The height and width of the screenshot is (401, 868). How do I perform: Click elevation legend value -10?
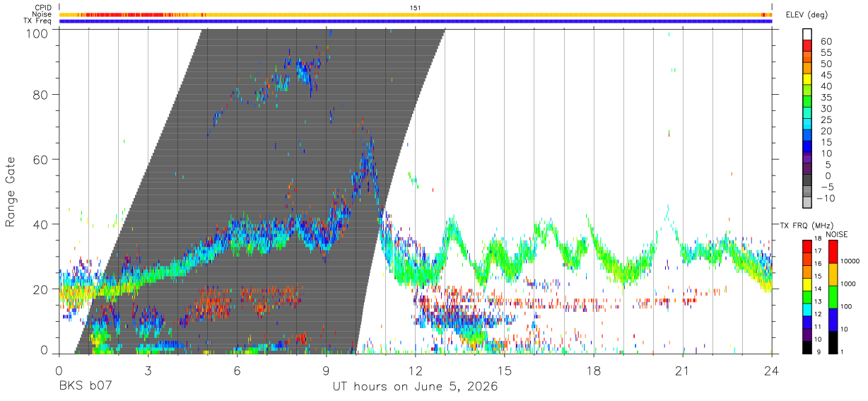(824, 198)
